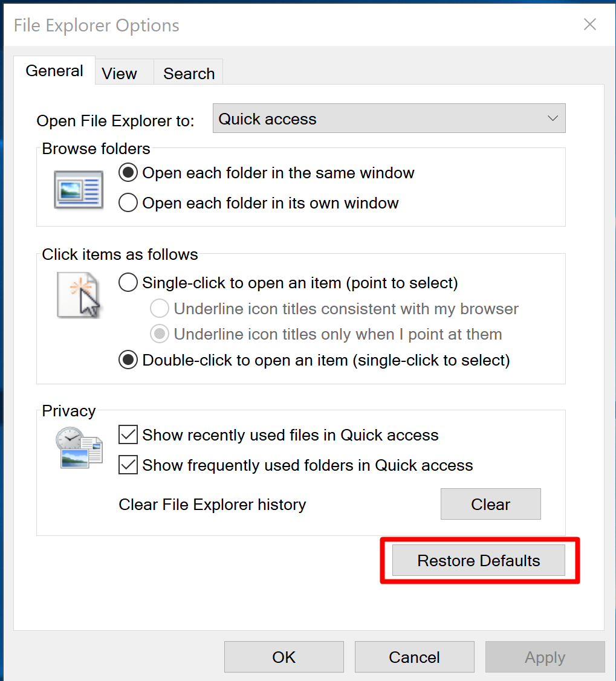Uncheck show recently used files in Quick access
616x681 pixels.
[128, 434]
